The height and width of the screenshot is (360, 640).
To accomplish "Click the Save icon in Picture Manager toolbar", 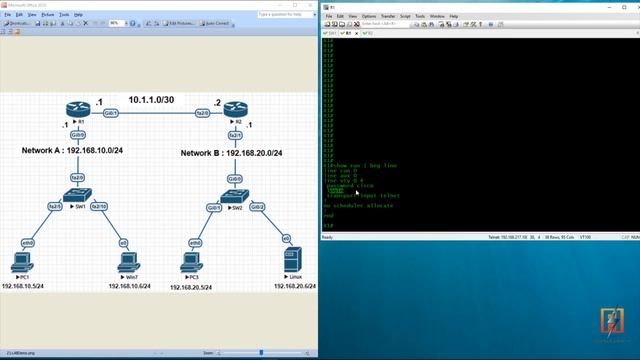I will coord(38,23).
